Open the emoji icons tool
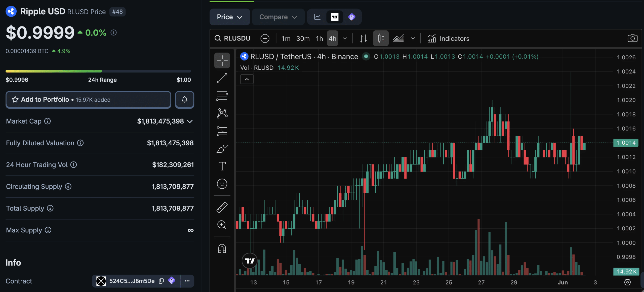The height and width of the screenshot is (292, 644). coord(222,184)
